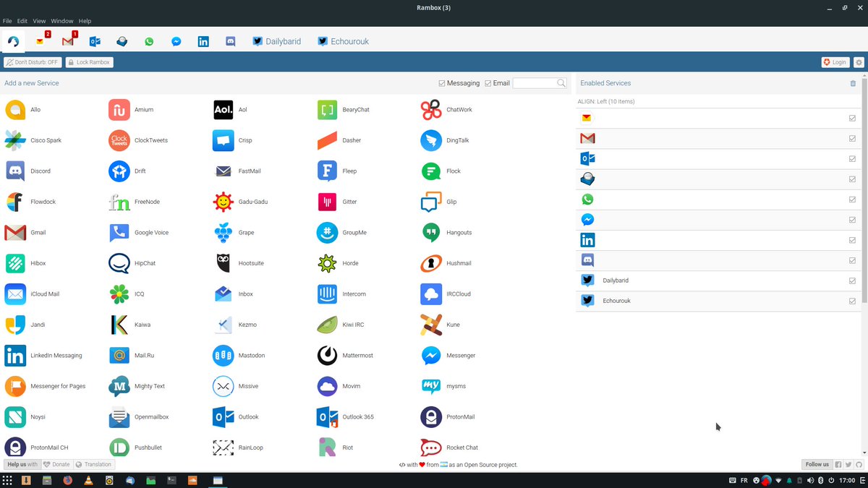Add the Cisco Spark service
This screenshot has width=868, height=488.
33,140
